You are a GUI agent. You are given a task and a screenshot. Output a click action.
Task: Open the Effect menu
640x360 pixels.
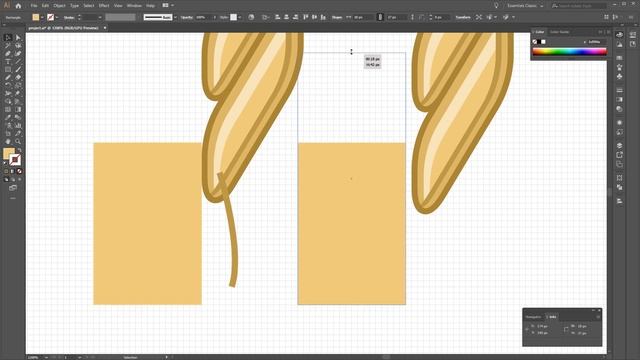pyautogui.click(x=104, y=6)
